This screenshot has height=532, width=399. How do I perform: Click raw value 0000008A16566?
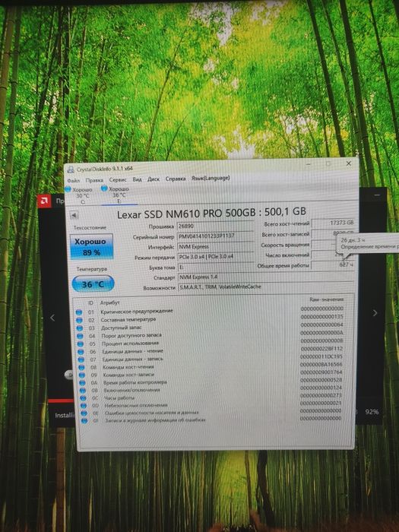[x=321, y=364]
